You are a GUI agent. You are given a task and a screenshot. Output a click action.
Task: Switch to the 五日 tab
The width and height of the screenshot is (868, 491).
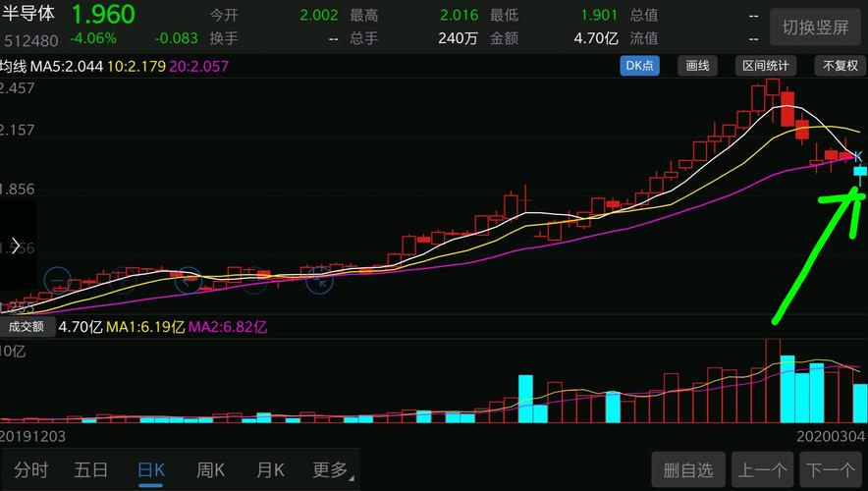[90, 470]
